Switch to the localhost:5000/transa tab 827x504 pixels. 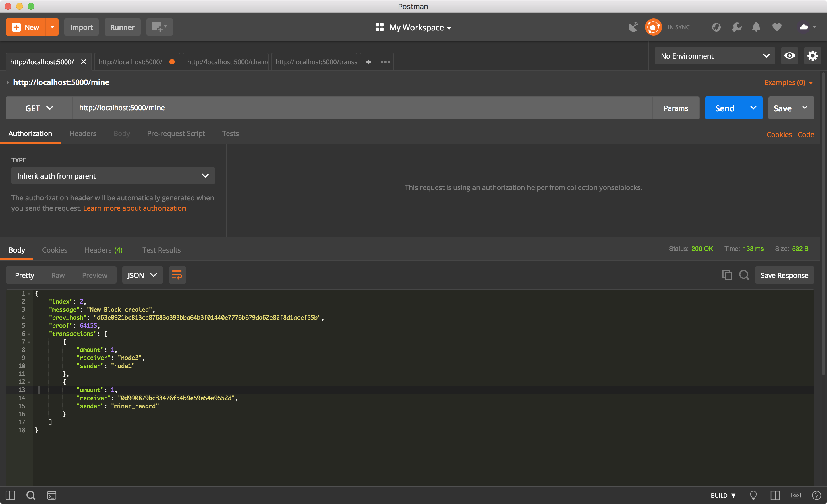[314, 62]
